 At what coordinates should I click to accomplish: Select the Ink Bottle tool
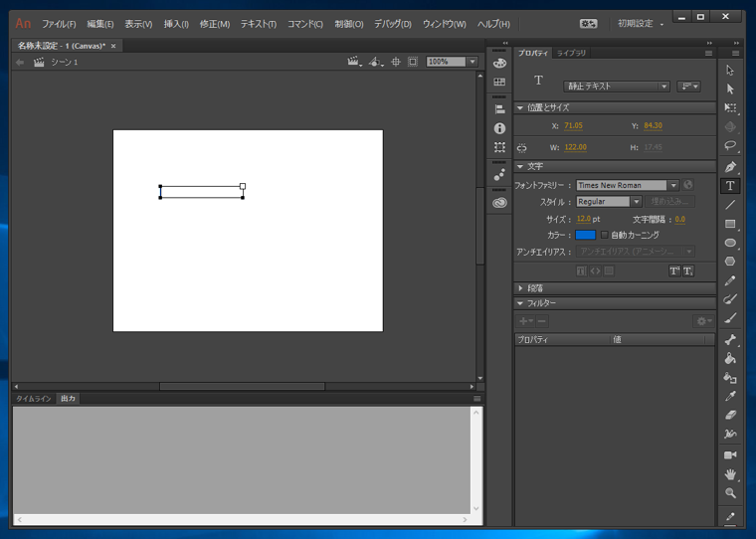730,378
